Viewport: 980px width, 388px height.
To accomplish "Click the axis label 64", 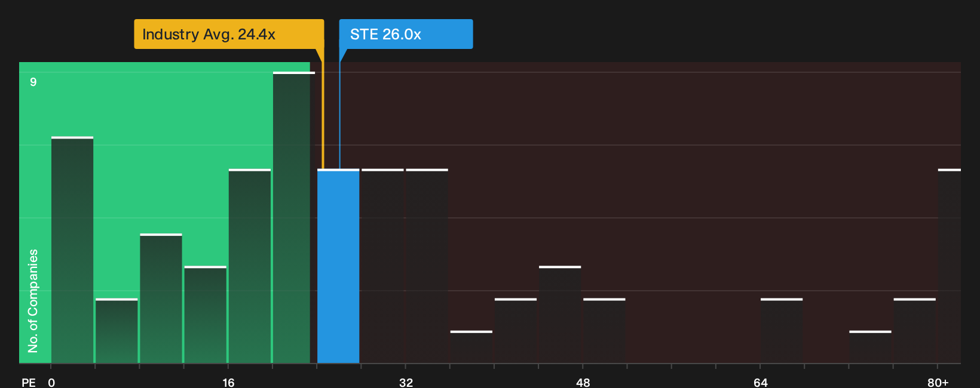I will [x=760, y=382].
